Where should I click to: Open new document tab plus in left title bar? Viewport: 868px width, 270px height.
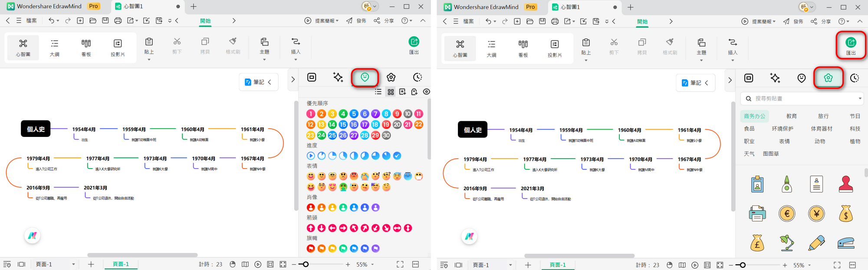194,7
